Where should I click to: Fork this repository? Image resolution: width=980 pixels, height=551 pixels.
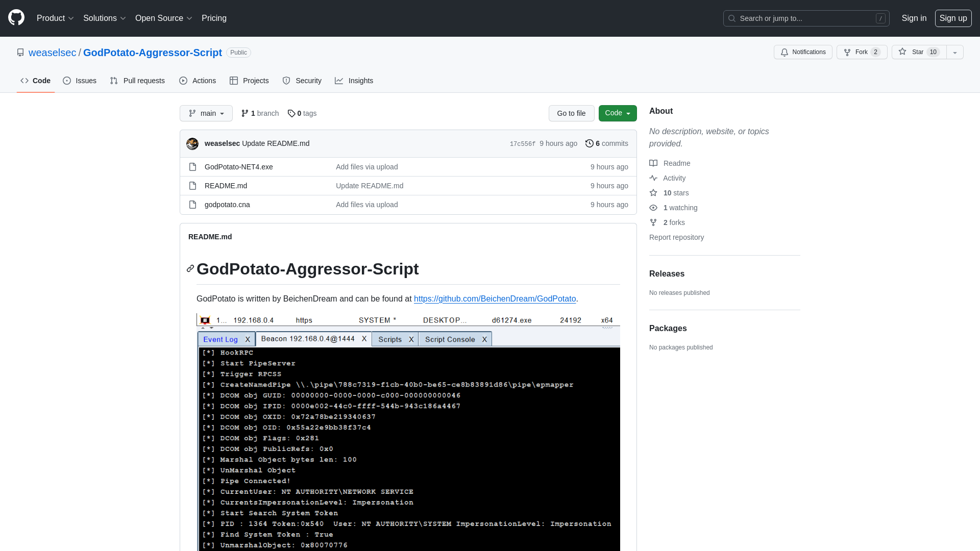pyautogui.click(x=862, y=52)
